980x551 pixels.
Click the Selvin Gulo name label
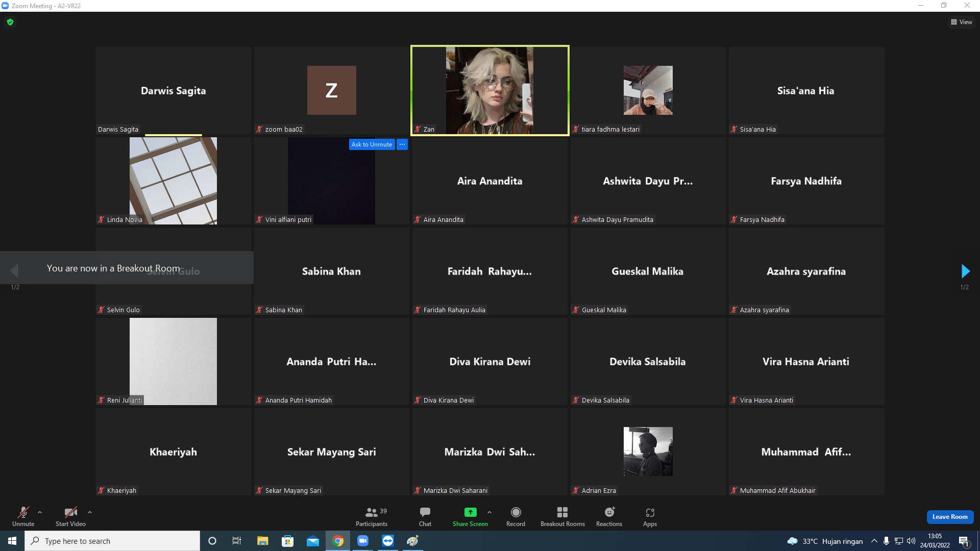point(123,310)
